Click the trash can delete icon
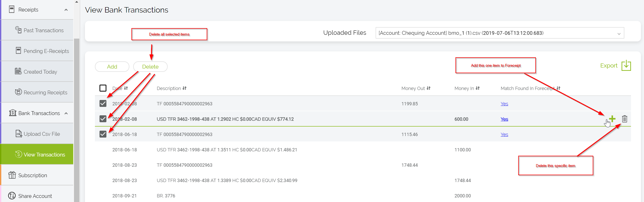This screenshot has height=202, width=644. pos(624,119)
